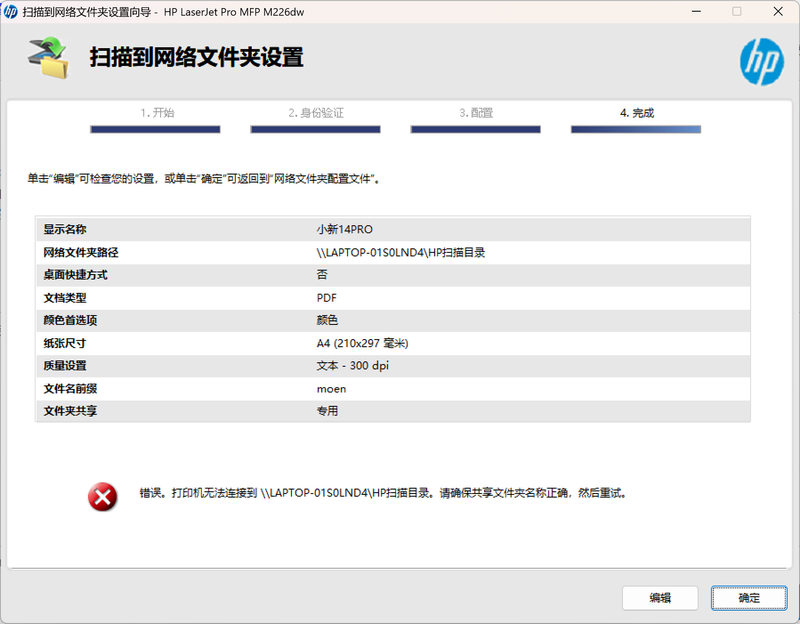The image size is (800, 624).
Task: Select wizard step 2. 身份验证
Action: (316, 113)
